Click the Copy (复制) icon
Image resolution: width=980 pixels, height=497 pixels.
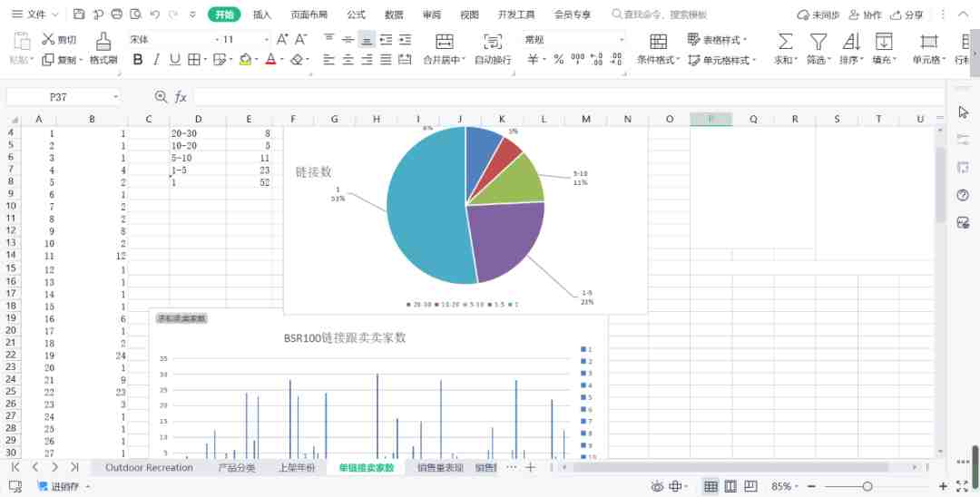pos(48,60)
